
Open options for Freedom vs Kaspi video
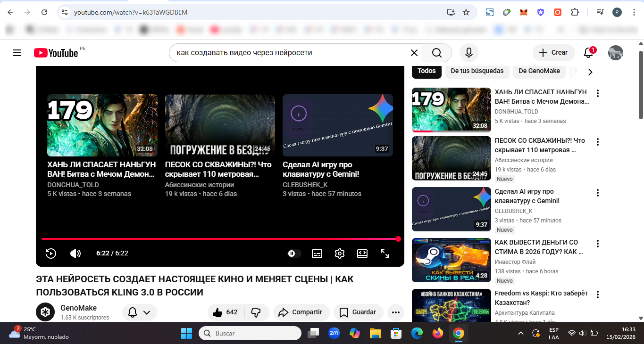click(598, 295)
